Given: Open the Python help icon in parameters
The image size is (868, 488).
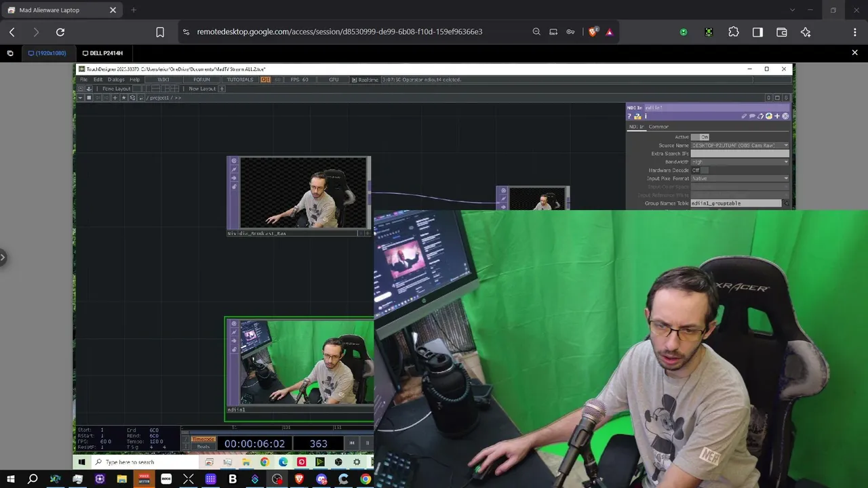Looking at the screenshot, I should pos(637,117).
